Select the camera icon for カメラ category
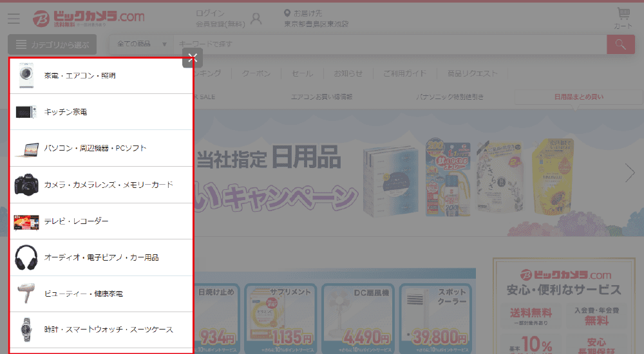 click(x=26, y=184)
